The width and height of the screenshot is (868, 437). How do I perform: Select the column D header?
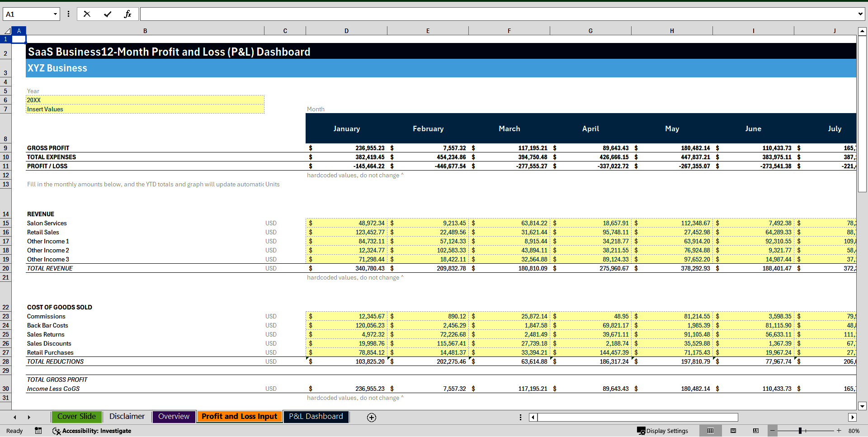tap(346, 30)
